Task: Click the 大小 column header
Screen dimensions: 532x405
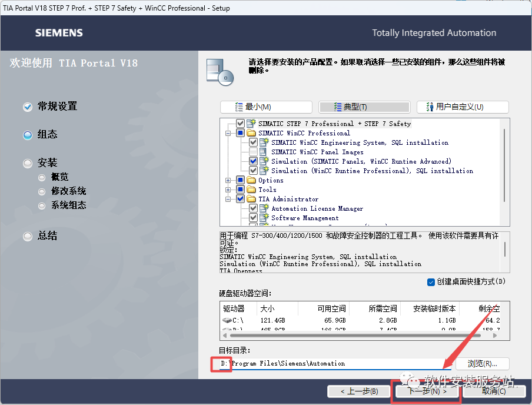Action: 277,308
